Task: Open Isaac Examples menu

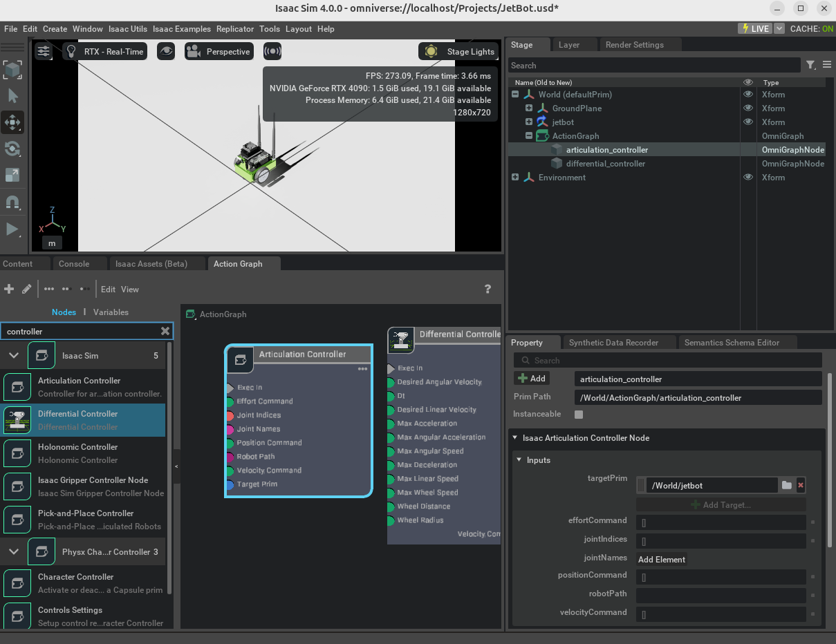Action: [x=182, y=29]
